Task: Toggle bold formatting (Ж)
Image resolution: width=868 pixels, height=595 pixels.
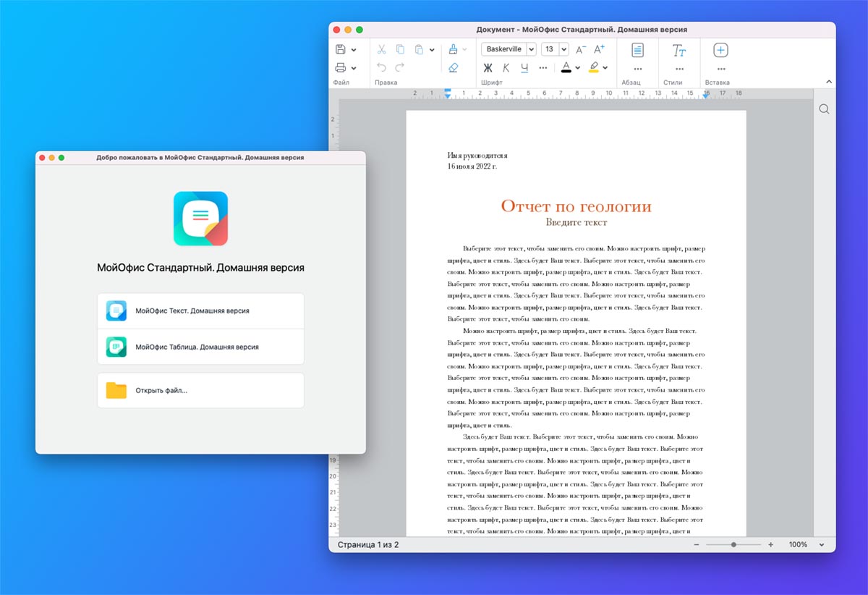Action: tap(488, 68)
